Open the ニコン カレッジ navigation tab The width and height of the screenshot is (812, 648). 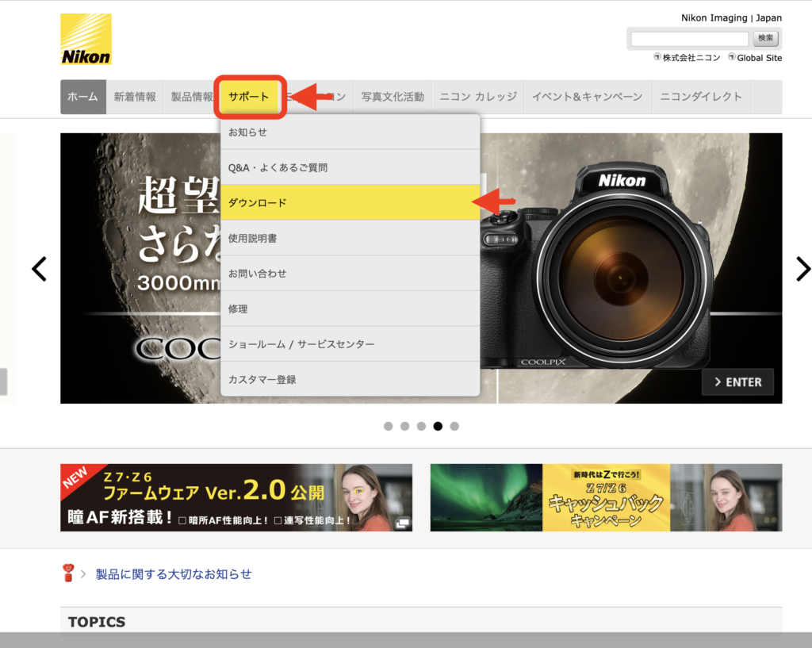[x=478, y=97]
